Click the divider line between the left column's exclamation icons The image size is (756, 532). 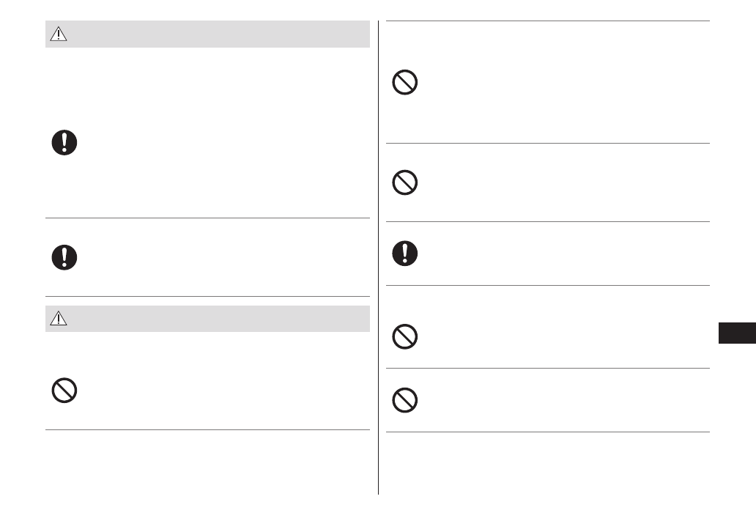[207, 218]
